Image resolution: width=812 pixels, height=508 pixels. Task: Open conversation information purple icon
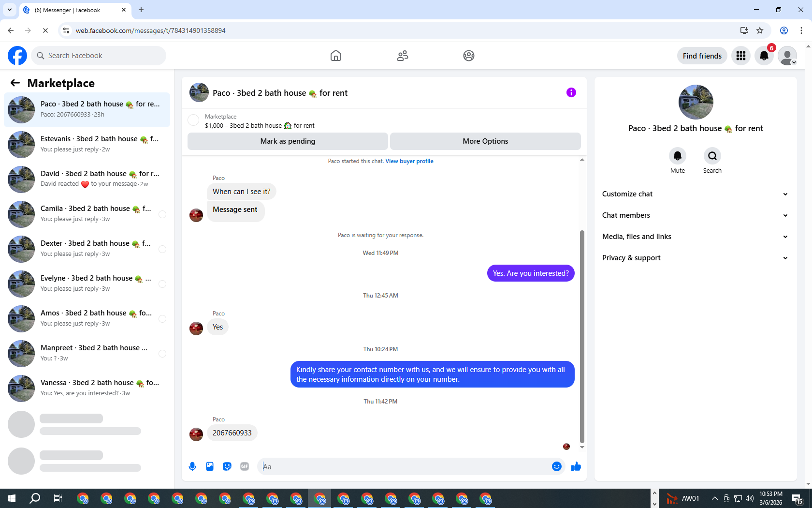coord(571,92)
